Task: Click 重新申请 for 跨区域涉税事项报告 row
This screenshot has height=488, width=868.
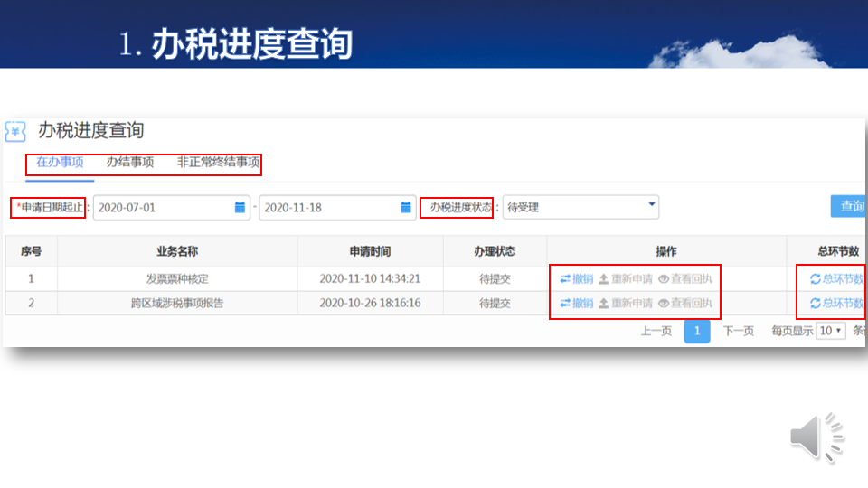Action: point(626,304)
